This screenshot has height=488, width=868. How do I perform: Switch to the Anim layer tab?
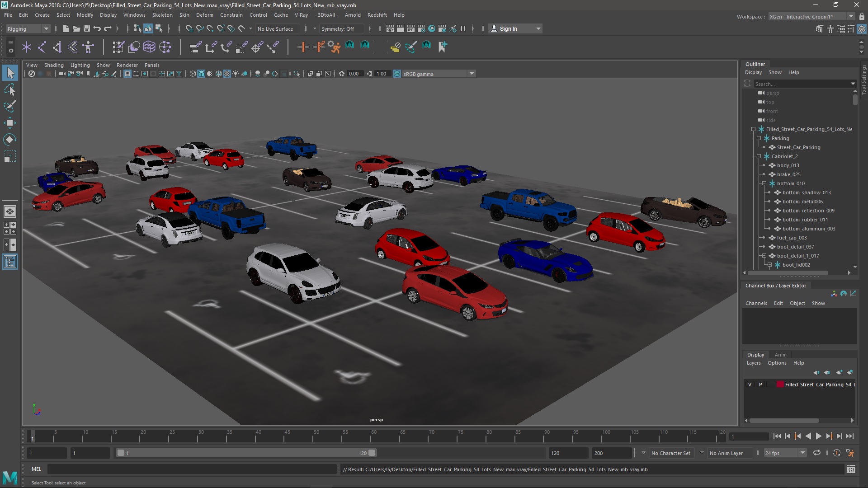pyautogui.click(x=780, y=355)
